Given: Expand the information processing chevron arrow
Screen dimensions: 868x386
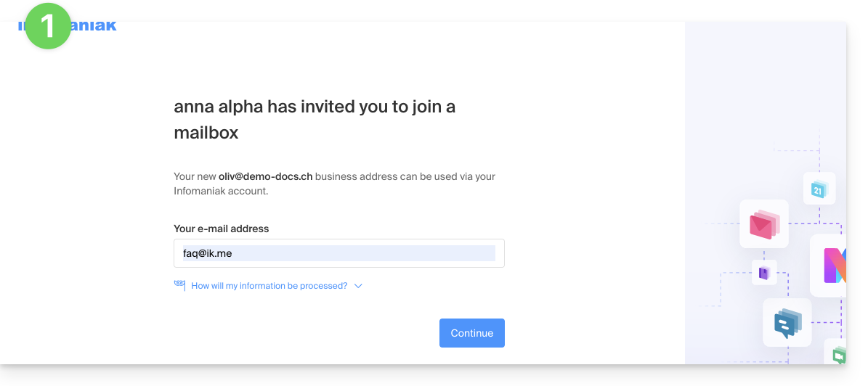Looking at the screenshot, I should pyautogui.click(x=358, y=286).
